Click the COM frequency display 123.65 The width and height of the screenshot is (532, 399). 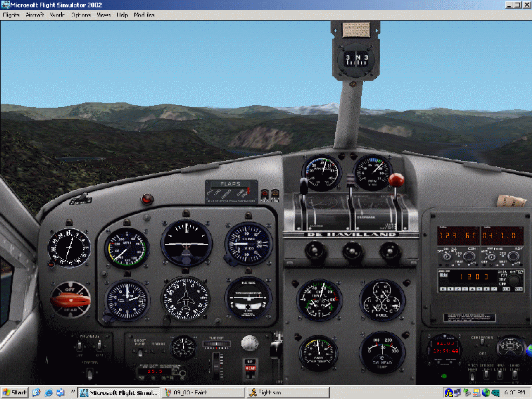click(458, 236)
